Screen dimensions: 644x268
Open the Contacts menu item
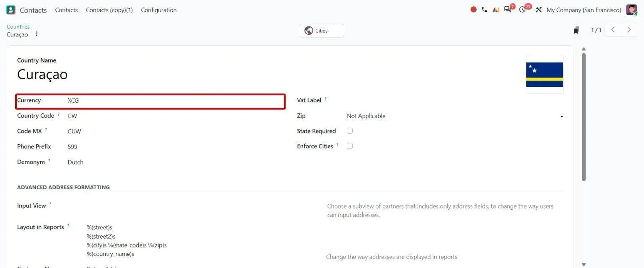[x=66, y=10]
